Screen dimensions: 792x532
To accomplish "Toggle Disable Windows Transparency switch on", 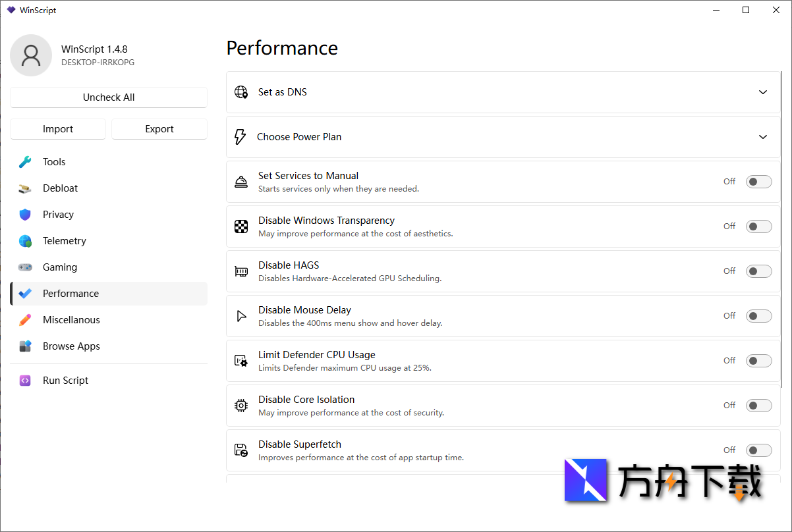I will point(758,226).
